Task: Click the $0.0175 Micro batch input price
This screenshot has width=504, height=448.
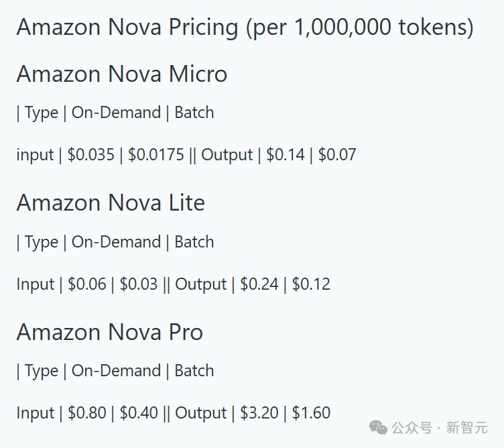Action: pyautogui.click(x=156, y=154)
